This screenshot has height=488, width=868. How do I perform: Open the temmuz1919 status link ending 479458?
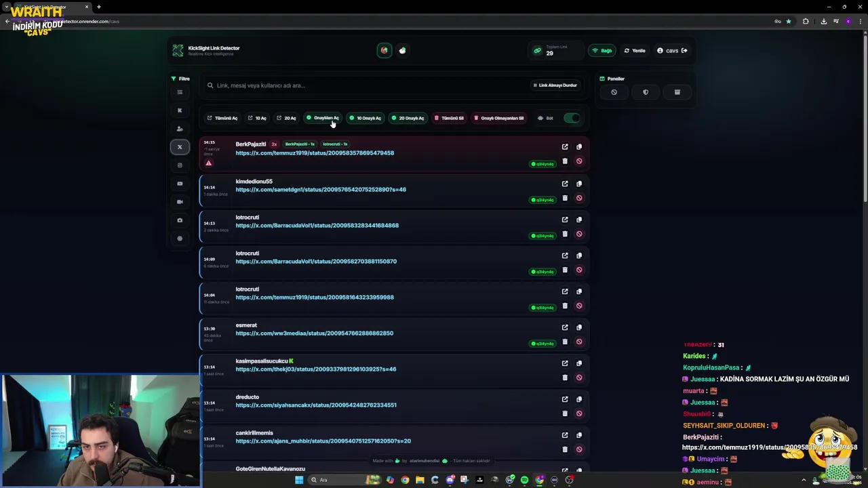click(x=315, y=153)
